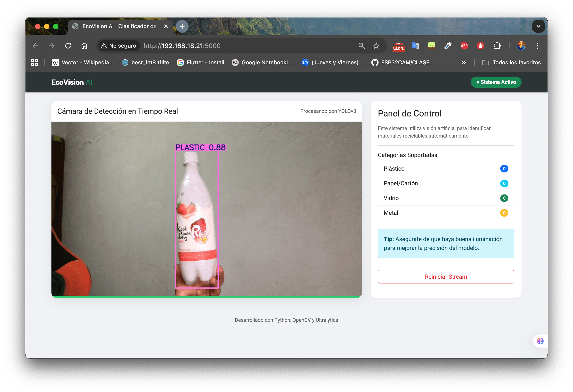Image resolution: width=573 pixels, height=392 pixels.
Task: Open the Google Translate extension icon
Action: click(415, 46)
